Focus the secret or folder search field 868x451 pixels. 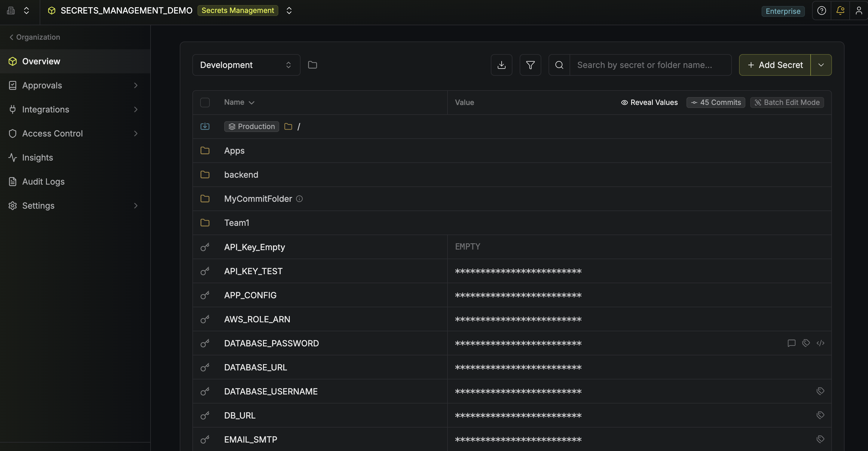[x=650, y=65]
